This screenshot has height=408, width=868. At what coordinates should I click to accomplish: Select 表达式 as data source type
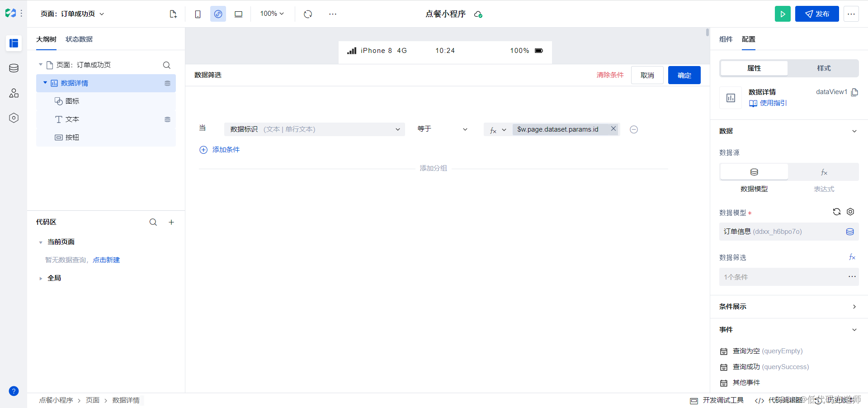824,172
